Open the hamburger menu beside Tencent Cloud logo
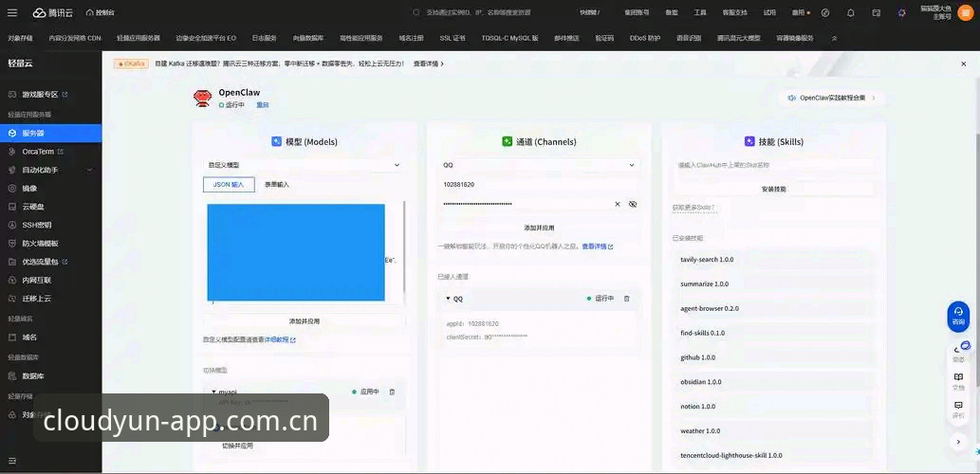 coord(12,12)
